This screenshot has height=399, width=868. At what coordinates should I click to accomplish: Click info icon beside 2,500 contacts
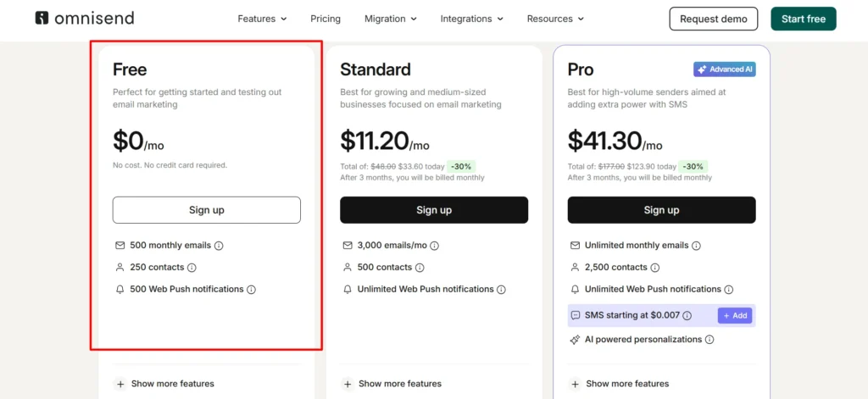point(655,268)
